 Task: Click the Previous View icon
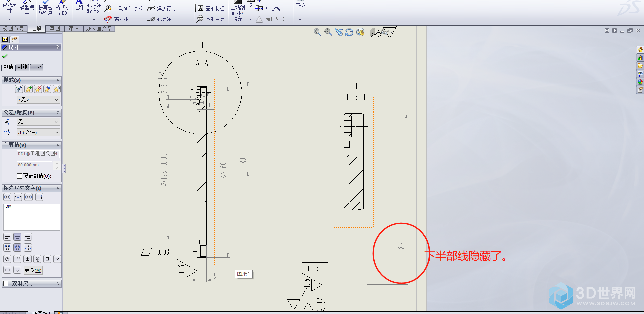click(x=339, y=32)
